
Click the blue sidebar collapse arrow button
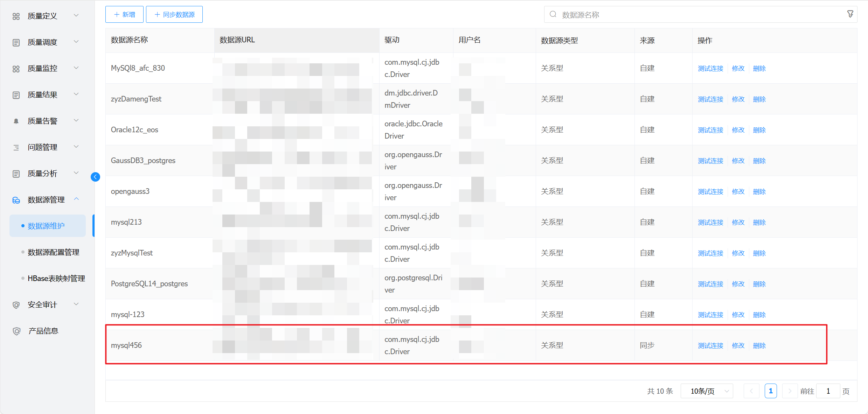pyautogui.click(x=95, y=177)
